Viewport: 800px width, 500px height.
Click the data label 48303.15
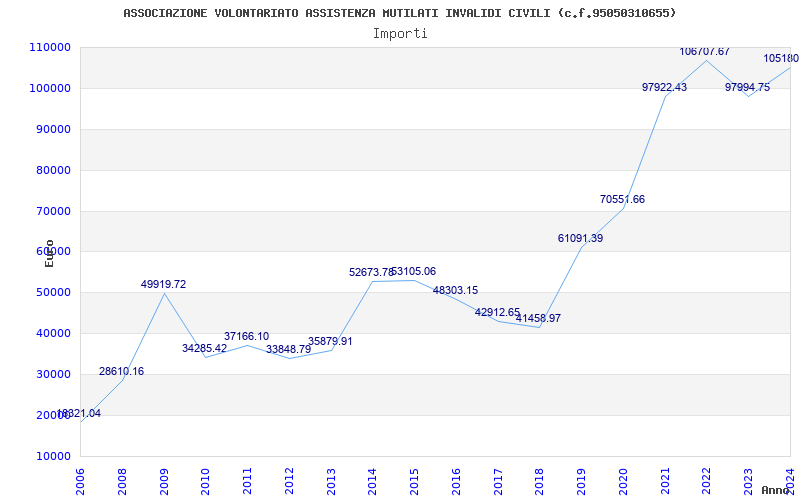pyautogui.click(x=456, y=290)
